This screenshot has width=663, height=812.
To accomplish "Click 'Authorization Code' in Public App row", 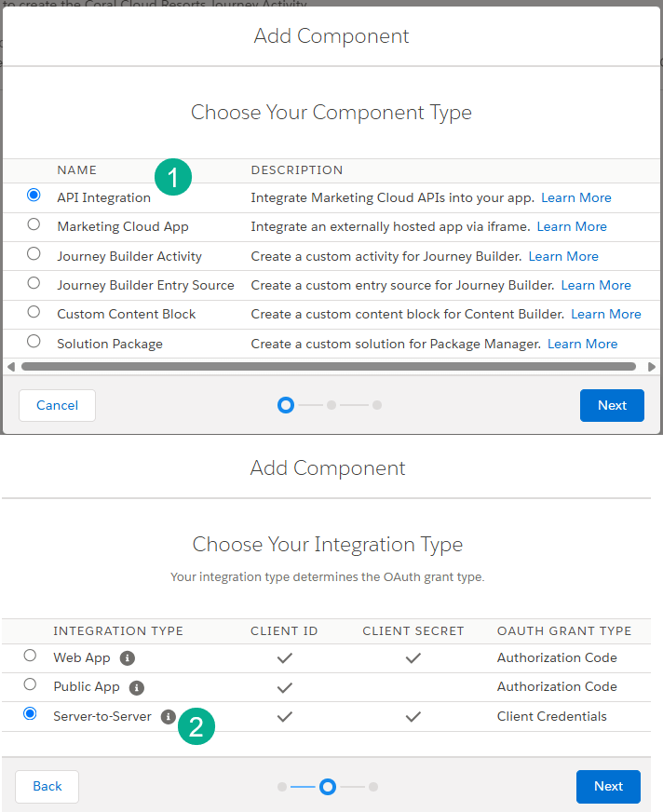I will click(x=557, y=686).
